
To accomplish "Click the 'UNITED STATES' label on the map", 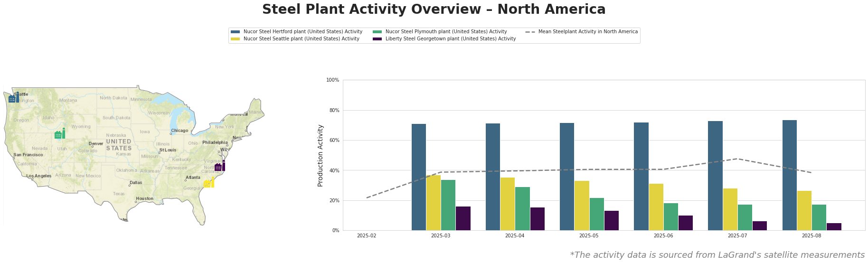I will (119, 145).
